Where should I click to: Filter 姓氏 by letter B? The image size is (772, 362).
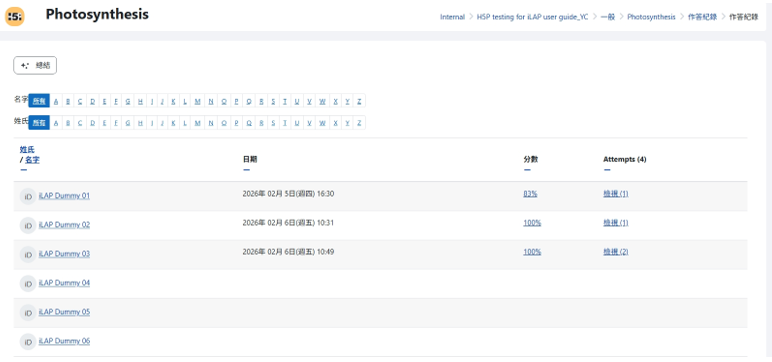67,123
